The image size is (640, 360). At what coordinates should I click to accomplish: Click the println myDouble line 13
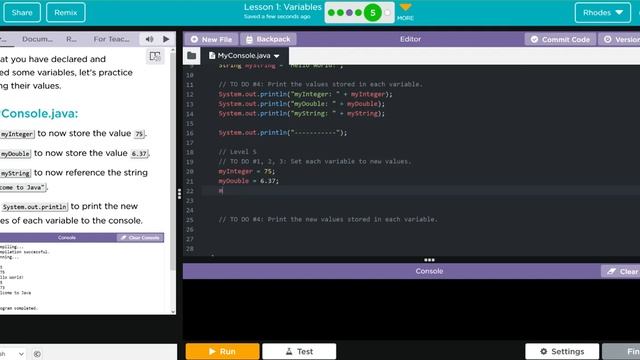click(x=301, y=104)
